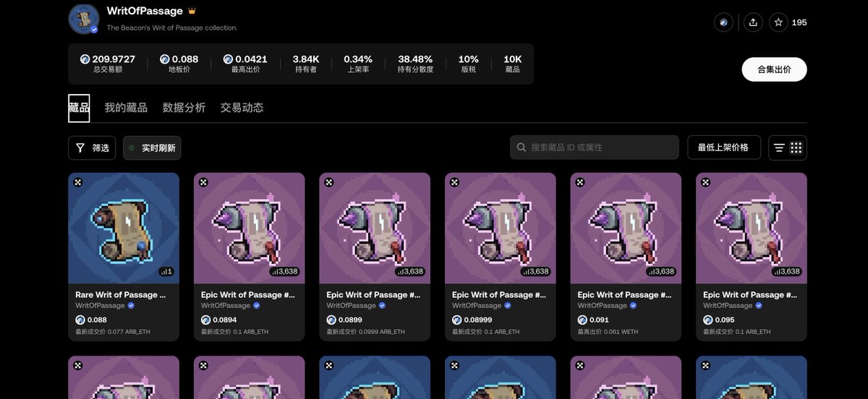Click the 195 favorites count
The width and height of the screenshot is (868, 399).
[799, 22]
